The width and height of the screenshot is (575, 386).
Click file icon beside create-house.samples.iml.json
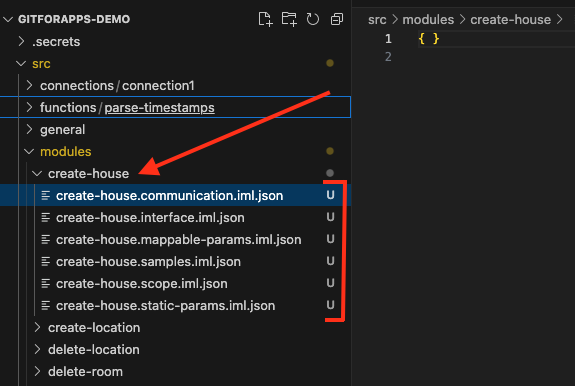click(45, 262)
